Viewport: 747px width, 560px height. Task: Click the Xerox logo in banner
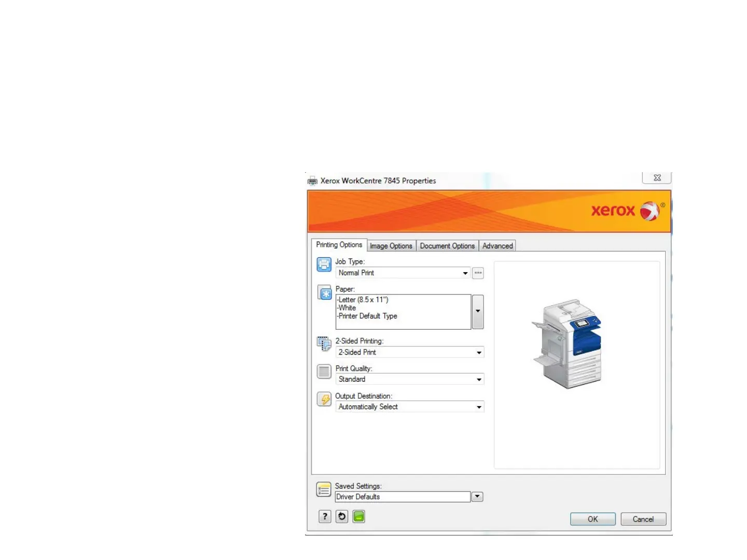(x=628, y=211)
